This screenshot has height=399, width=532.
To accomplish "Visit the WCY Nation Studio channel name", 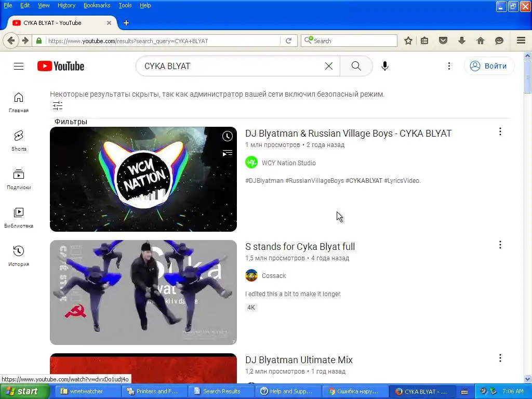I will pyautogui.click(x=289, y=163).
